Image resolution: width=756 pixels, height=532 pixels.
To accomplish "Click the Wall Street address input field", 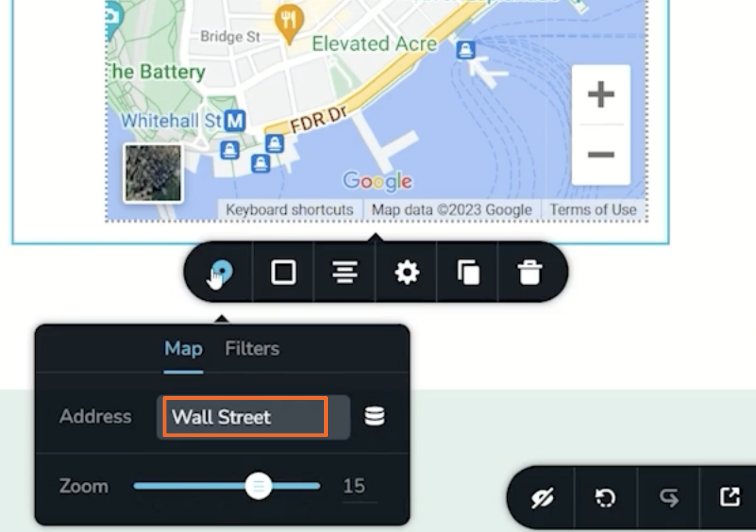I will [x=253, y=417].
